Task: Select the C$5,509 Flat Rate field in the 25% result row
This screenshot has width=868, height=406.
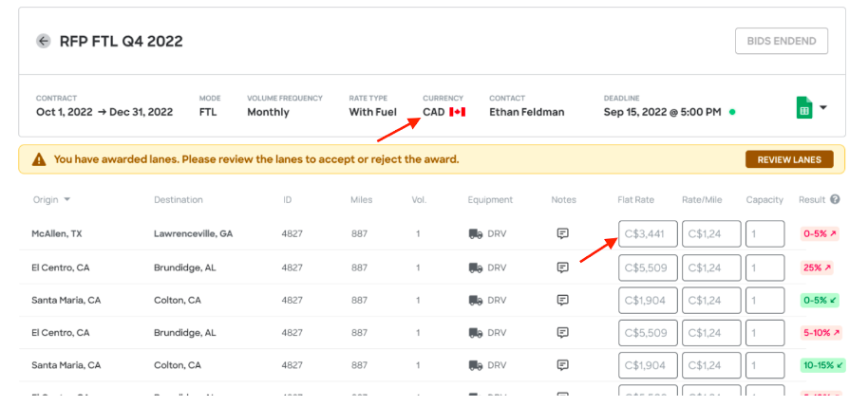Action: 648,268
